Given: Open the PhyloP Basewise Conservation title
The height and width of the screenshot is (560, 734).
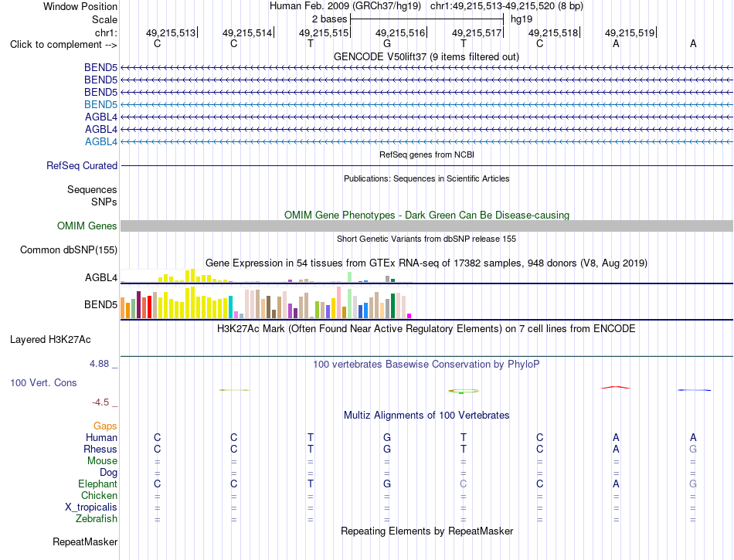Looking at the screenshot, I should coord(426,364).
